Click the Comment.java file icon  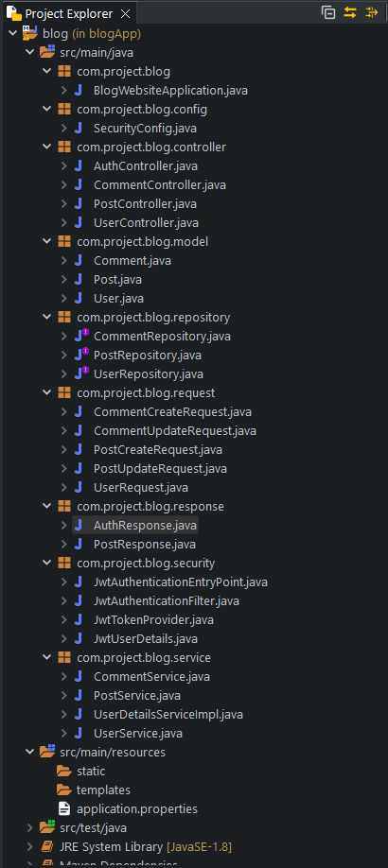coord(79,261)
